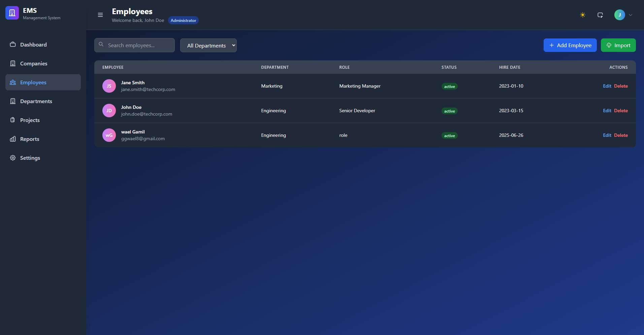Toggle Jane Smith's active status badge
Screen dimensions: 644x335
pos(449,86)
